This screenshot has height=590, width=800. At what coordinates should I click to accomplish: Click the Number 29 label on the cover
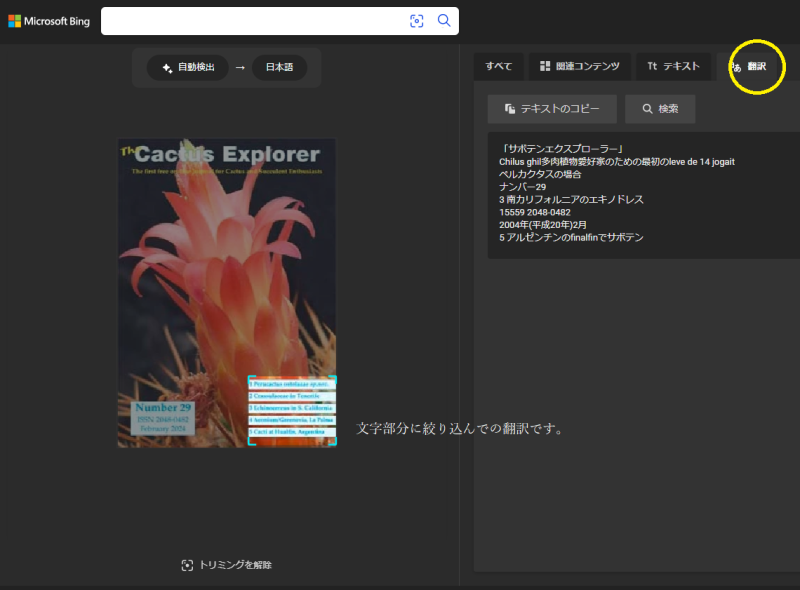point(163,408)
